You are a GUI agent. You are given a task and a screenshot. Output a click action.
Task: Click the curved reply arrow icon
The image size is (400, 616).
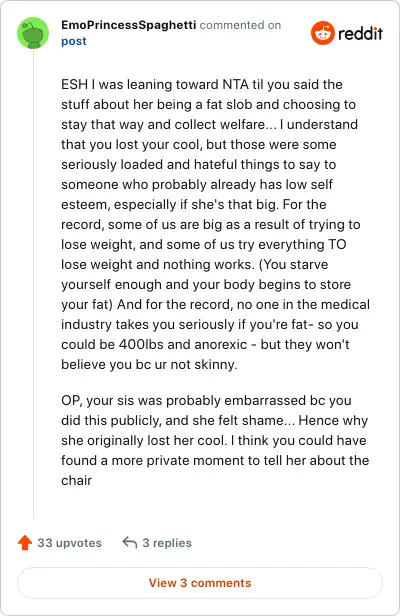[x=130, y=543]
